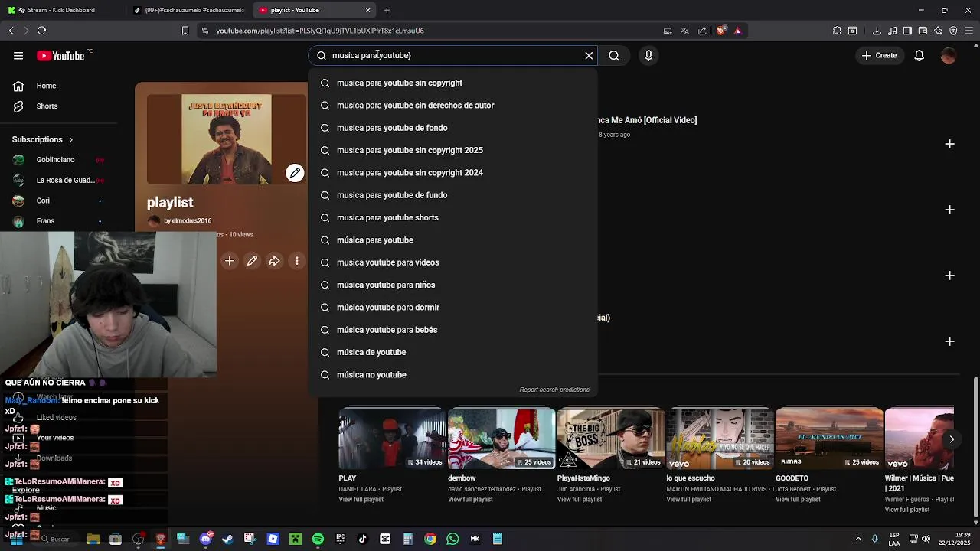980x551 pixels.
Task: Edit the playlist cover thumbnail pencil
Action: [x=295, y=173]
